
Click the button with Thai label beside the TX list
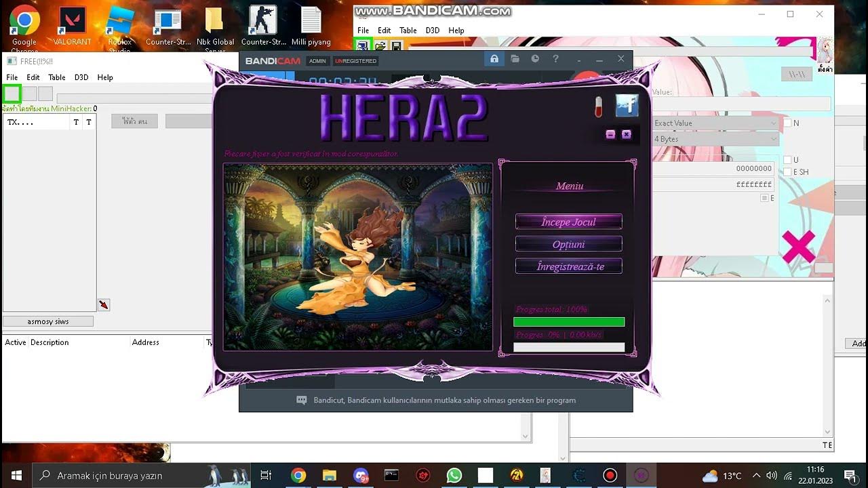click(x=134, y=121)
